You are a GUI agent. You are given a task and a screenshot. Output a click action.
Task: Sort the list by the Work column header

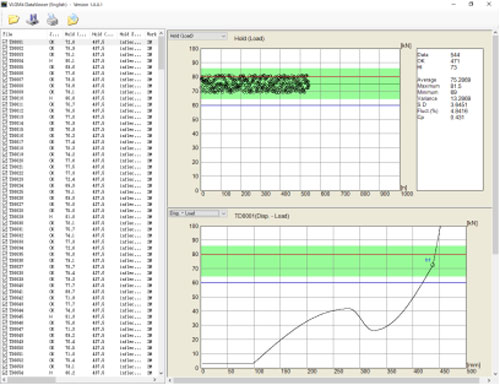coord(151,34)
